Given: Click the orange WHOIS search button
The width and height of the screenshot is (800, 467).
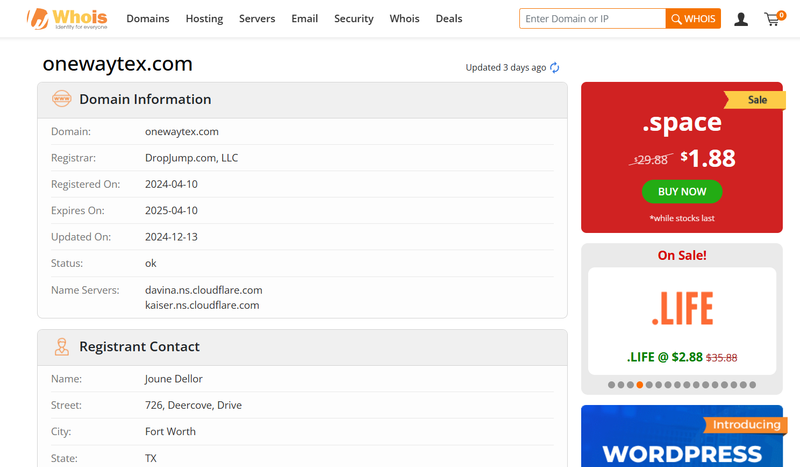Looking at the screenshot, I should (693, 19).
